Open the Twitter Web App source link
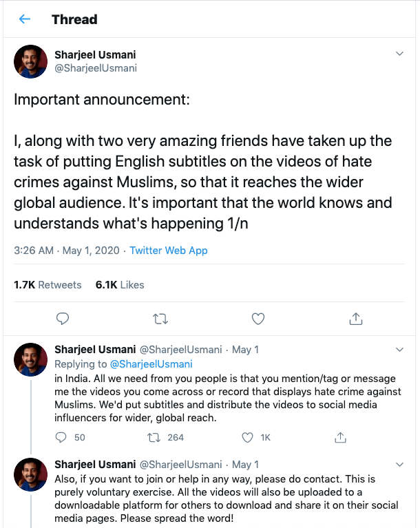Viewport: 420px width, 528px height. point(169,251)
